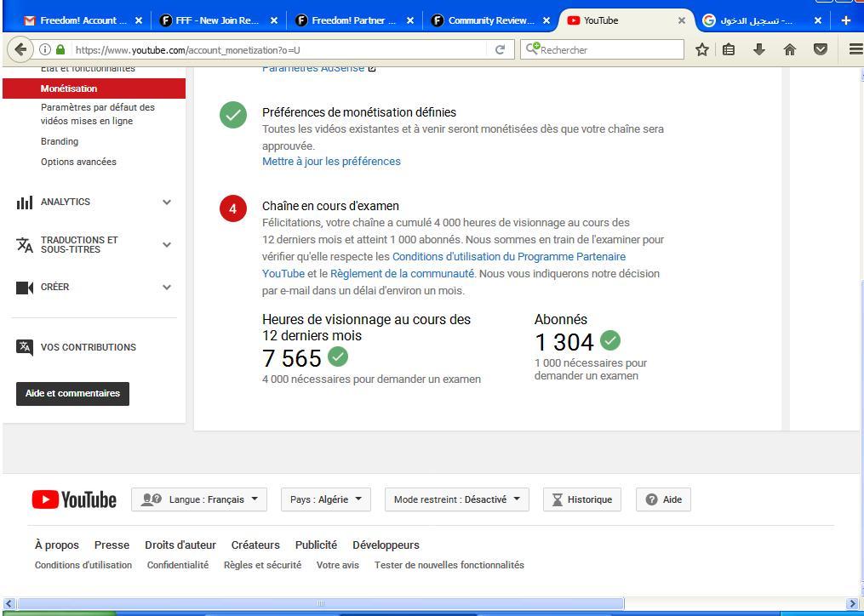The width and height of the screenshot is (864, 616).
Task: Show site info via the padlock icon
Action: click(60, 49)
